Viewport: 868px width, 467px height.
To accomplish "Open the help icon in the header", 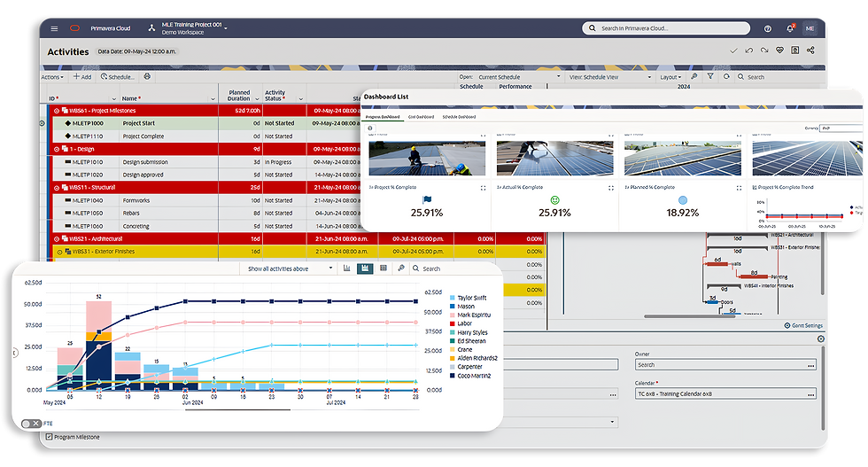I will pos(768,28).
